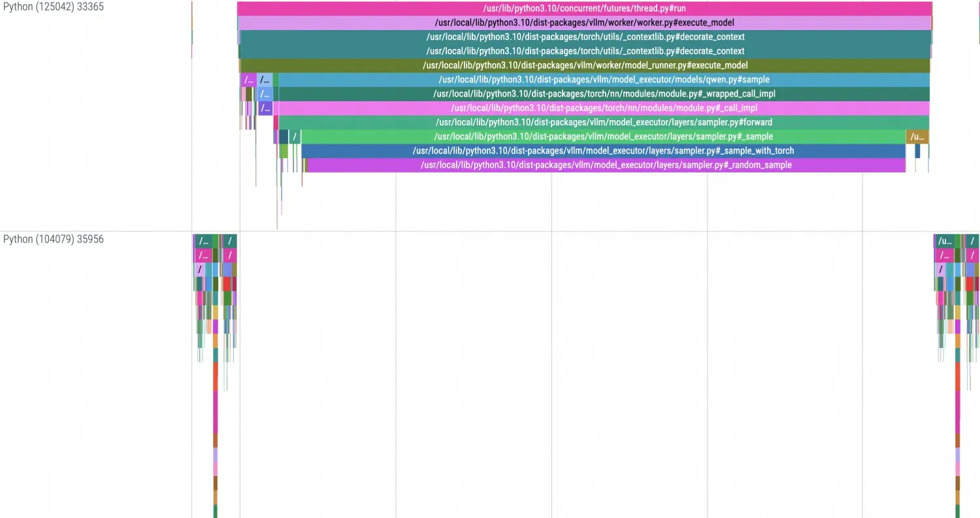The width and height of the screenshot is (980, 518).
Task: Click decorate_context slice directly above model_runner.py#execute_model
Action: pyautogui.click(x=585, y=51)
